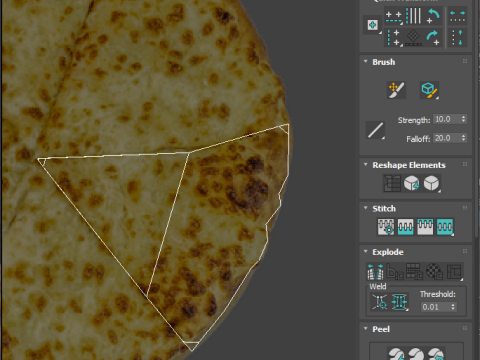Select the Relax Brush cube icon
Screen dimensions: 480x360
click(429, 90)
